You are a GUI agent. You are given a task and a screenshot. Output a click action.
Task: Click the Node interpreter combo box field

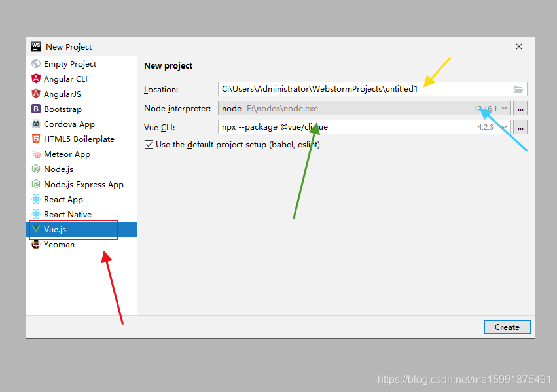(x=364, y=108)
